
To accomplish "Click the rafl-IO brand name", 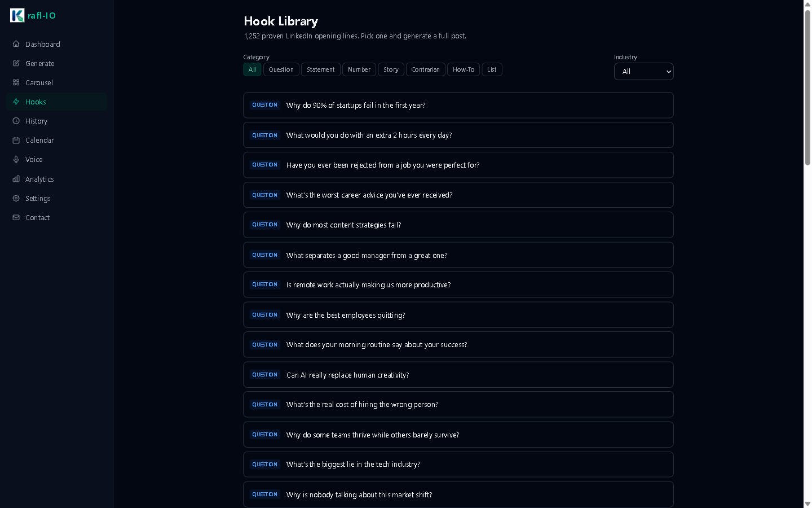I will (42, 16).
